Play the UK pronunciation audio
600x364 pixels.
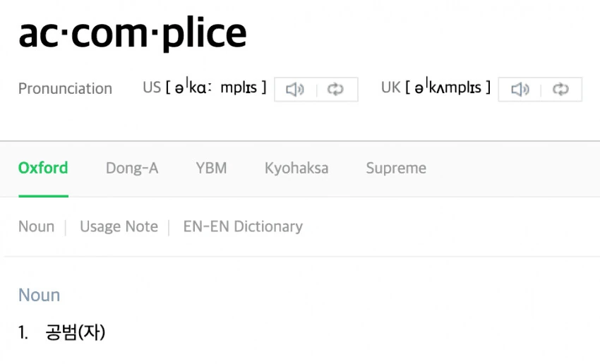point(520,90)
